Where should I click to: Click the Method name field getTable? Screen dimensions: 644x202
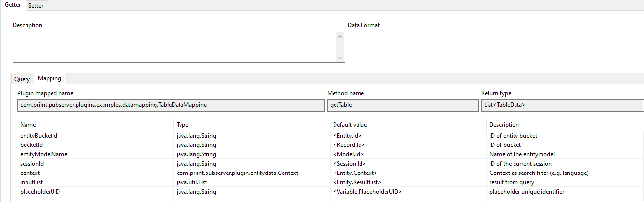coord(402,105)
